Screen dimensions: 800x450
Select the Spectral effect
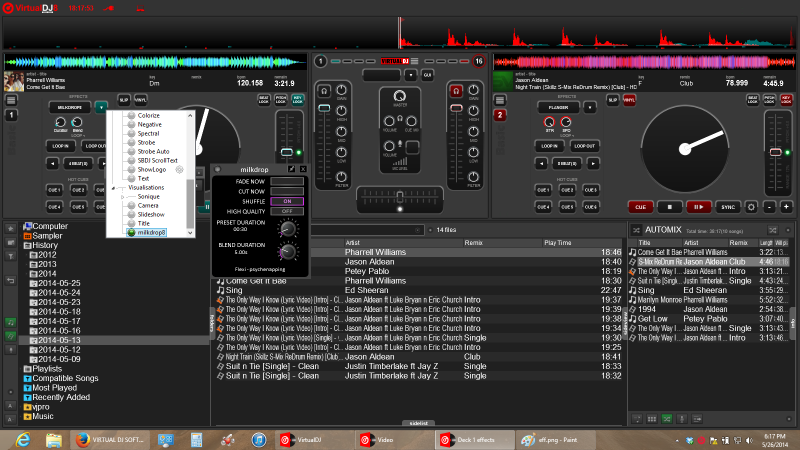click(148, 134)
